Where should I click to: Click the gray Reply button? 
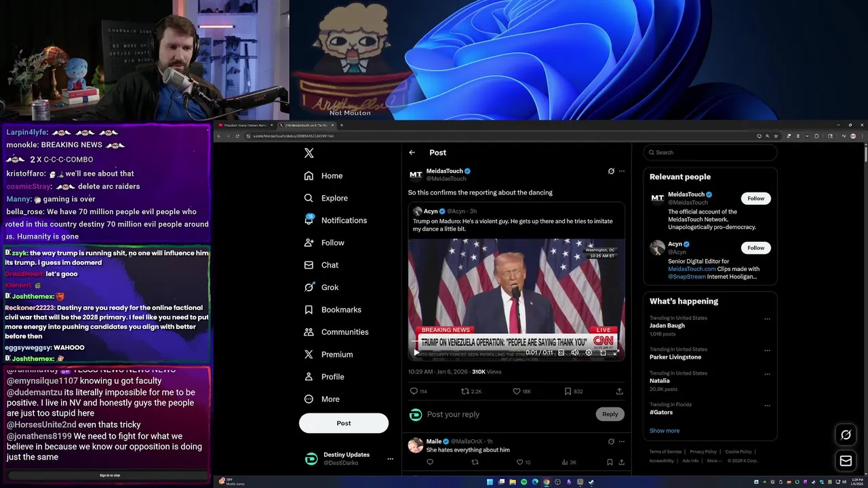(610, 414)
